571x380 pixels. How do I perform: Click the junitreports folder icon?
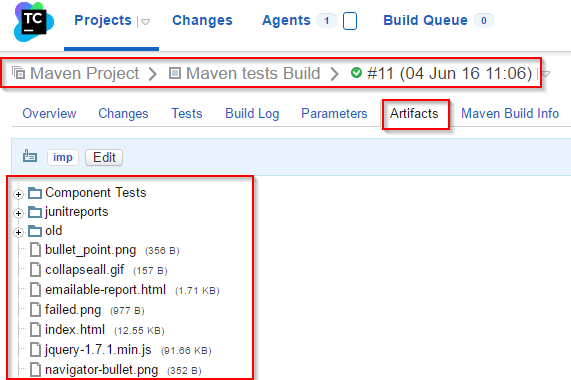point(35,212)
